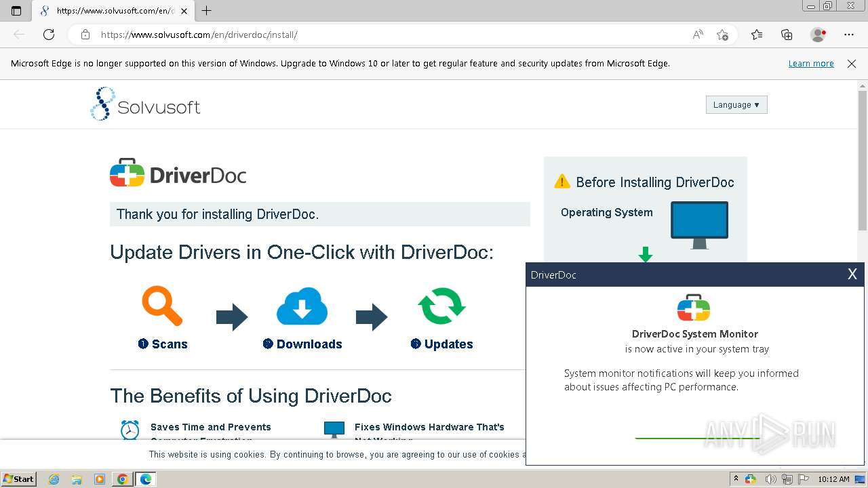This screenshot has height=488, width=868.
Task: Click the orange Scans magnifier icon
Action: 162,306
